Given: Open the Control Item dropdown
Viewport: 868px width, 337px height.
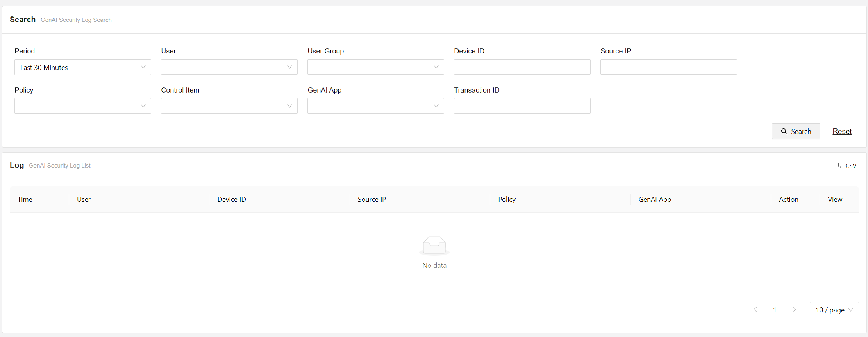Looking at the screenshot, I should point(229,106).
